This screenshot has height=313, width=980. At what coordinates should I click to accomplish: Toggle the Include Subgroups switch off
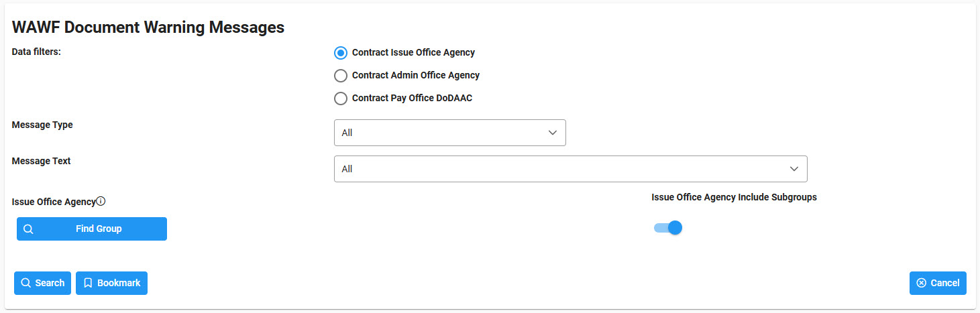pyautogui.click(x=668, y=228)
